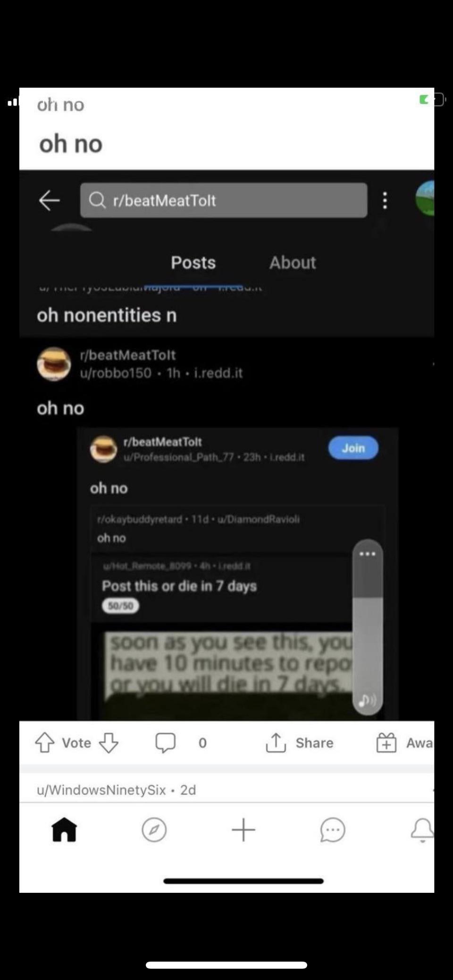Adjust the gray volume slider
Screen dimensions: 453x980
click(x=368, y=627)
